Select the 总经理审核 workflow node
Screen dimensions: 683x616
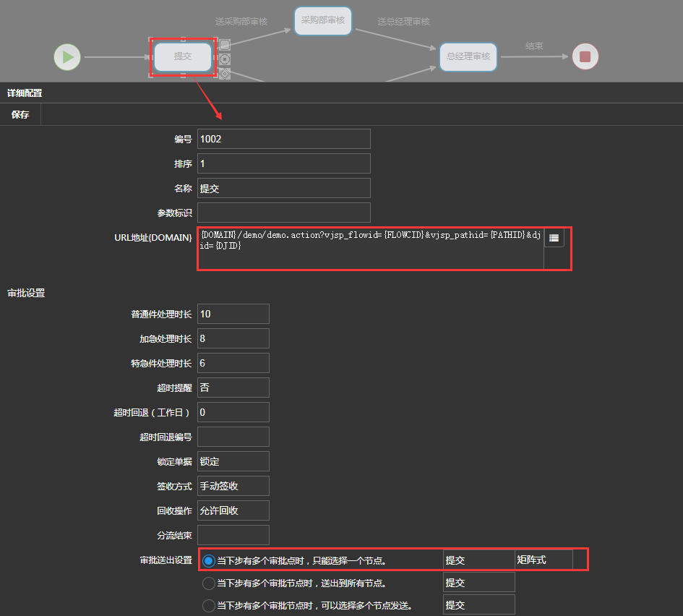(x=468, y=56)
